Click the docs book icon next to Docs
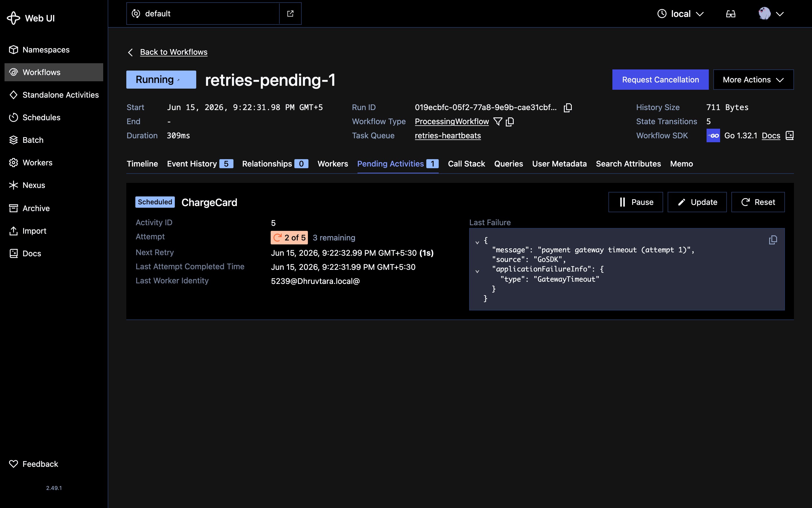Screen dimensions: 812x508 [789, 135]
